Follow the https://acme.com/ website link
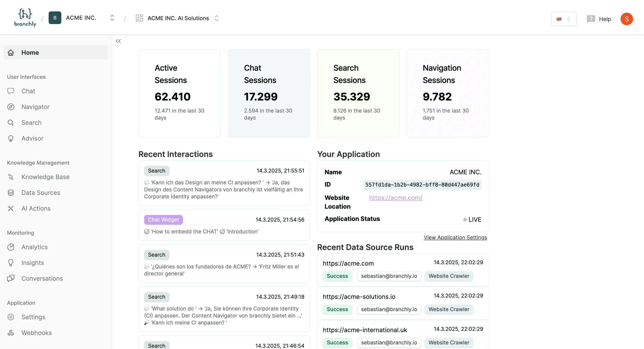Image resolution: width=644 pixels, height=349 pixels. tap(396, 198)
